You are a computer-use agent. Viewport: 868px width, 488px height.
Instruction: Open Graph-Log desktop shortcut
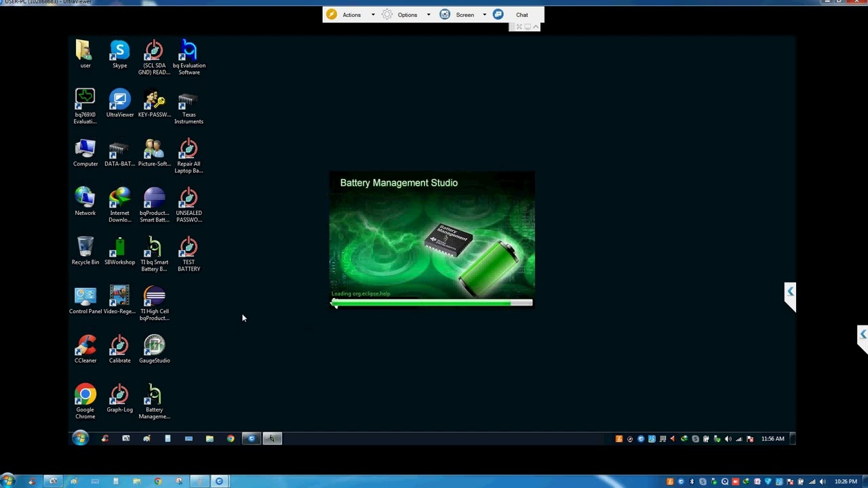coord(119,399)
